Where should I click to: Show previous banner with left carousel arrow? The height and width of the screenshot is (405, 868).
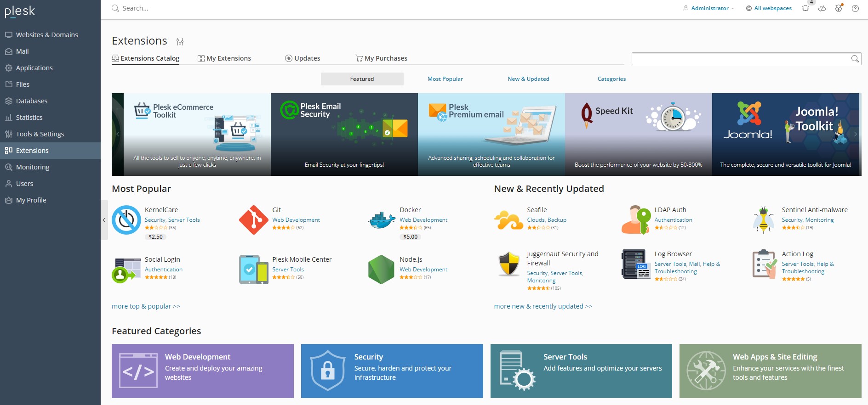[118, 135]
